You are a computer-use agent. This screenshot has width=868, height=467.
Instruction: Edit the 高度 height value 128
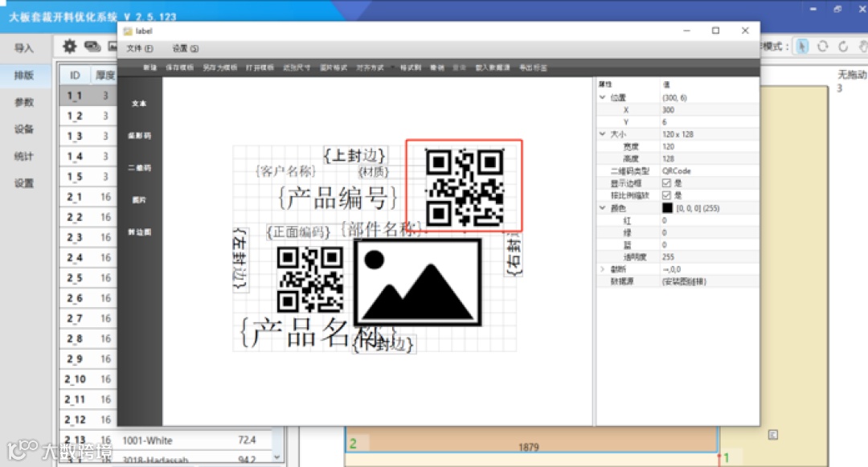(x=709, y=159)
